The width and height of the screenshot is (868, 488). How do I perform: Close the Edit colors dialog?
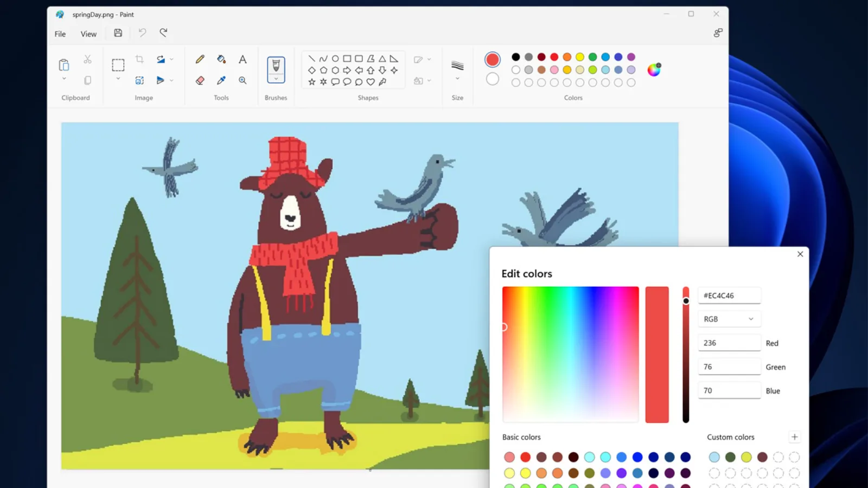(800, 254)
